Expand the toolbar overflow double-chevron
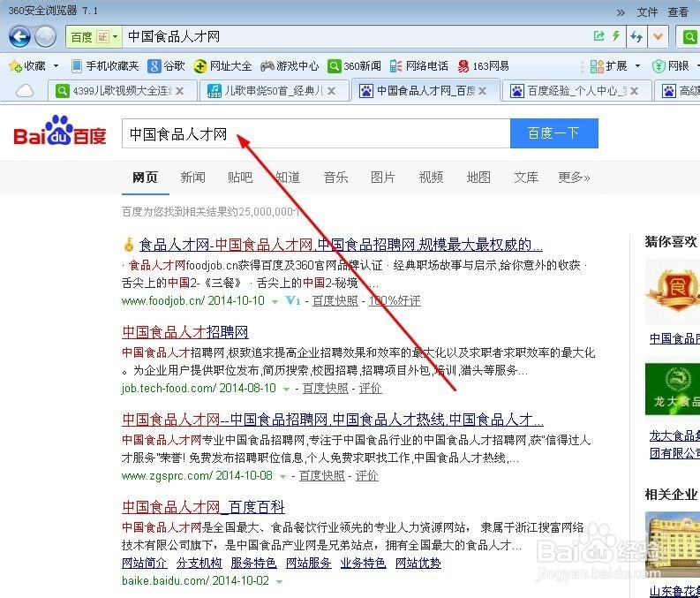700x598 pixels. coord(621,12)
